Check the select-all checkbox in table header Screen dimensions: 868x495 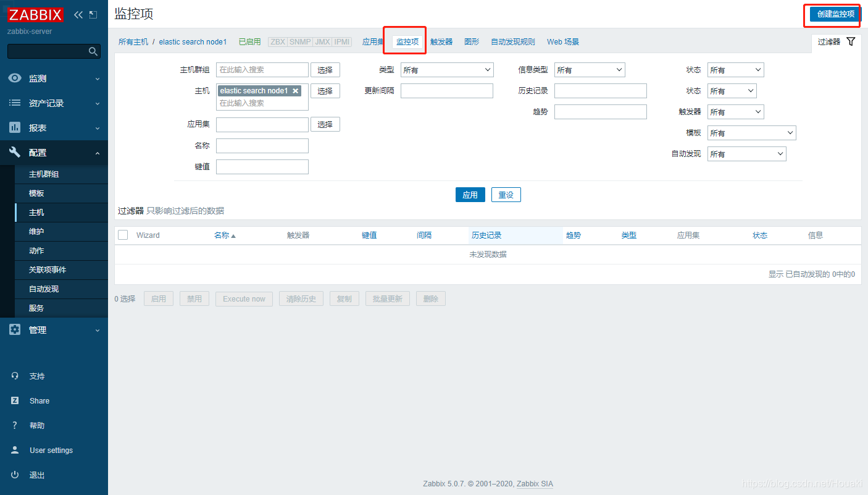123,235
